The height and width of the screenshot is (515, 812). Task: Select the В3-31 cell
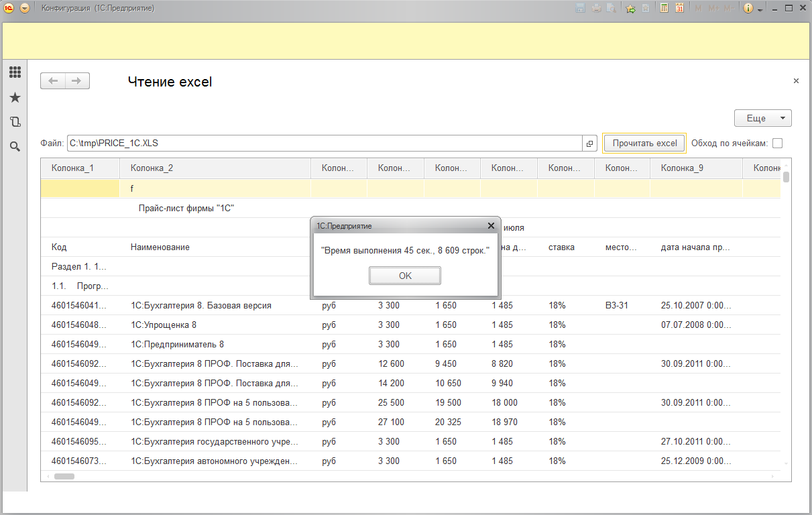click(x=622, y=305)
